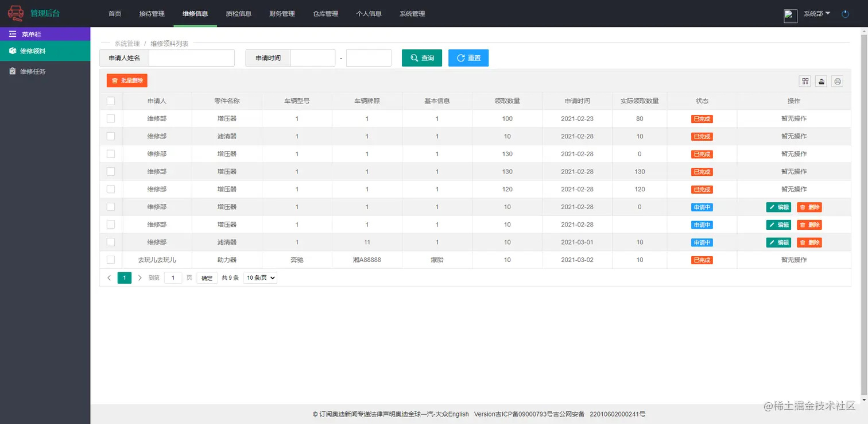Viewport: 868px width, 424px height.
Task: Click the orange 已完成 status tag on first row
Action: tap(702, 118)
